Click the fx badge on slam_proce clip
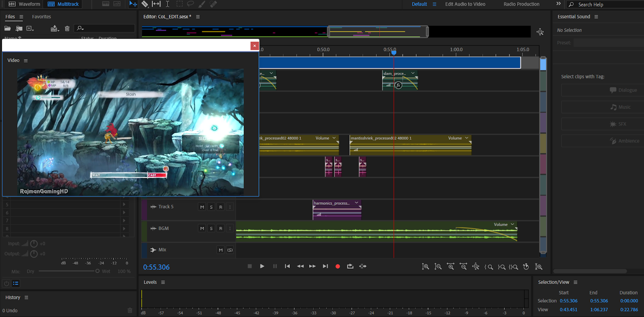This screenshot has width=644, height=317. 398,85
